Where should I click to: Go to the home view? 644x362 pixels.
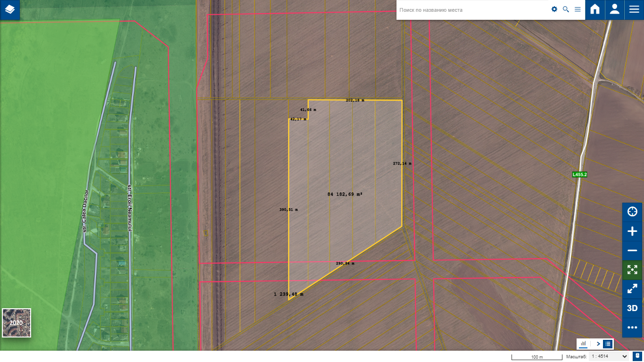coord(595,10)
